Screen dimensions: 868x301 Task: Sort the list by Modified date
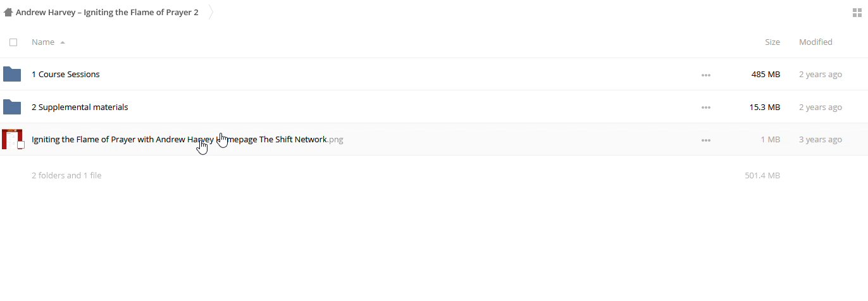click(815, 42)
